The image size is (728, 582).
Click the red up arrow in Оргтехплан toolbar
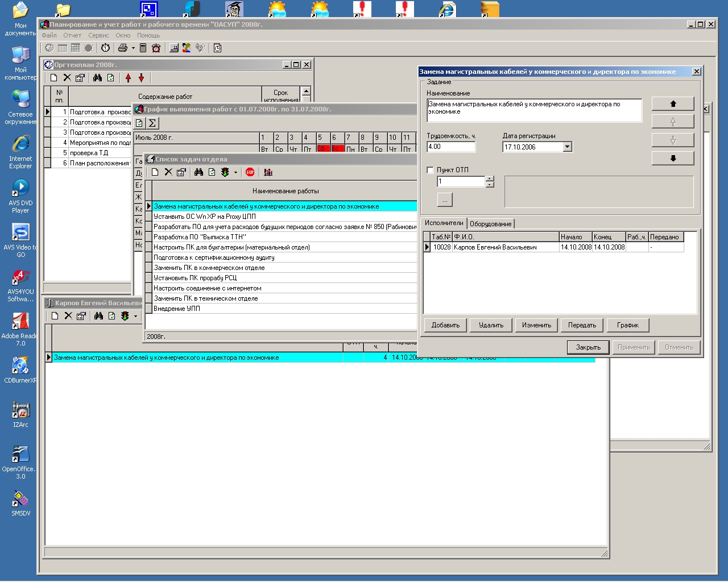point(129,78)
